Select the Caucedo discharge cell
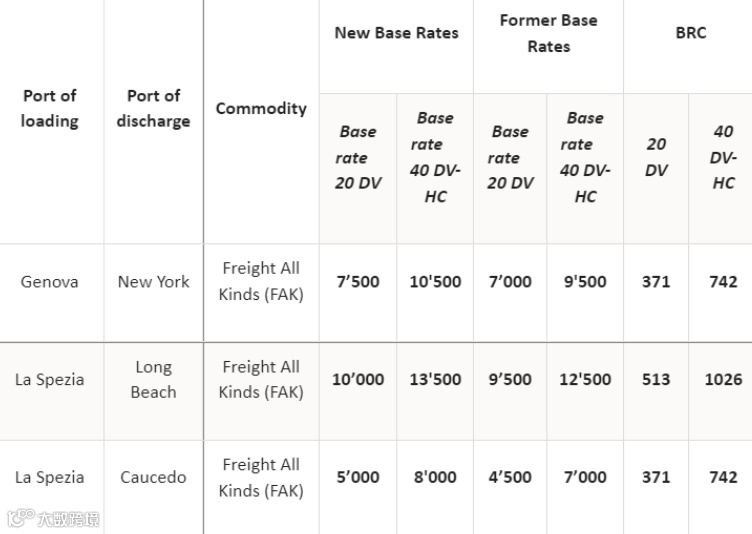The height and width of the screenshot is (534, 752). tap(153, 477)
